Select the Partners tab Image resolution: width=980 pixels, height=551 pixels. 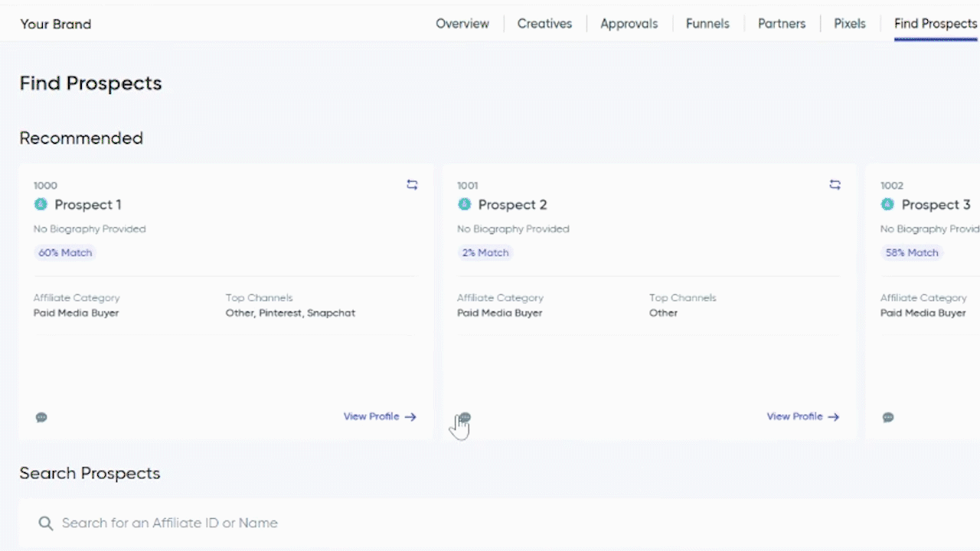pyautogui.click(x=782, y=24)
